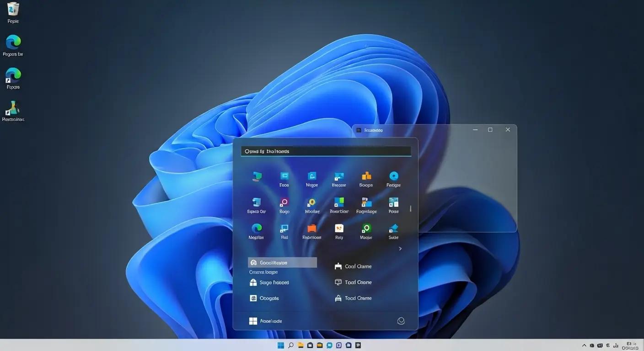Click the 'Aboelrode' button at the bottom
The width and height of the screenshot is (644, 351).
pos(265,320)
